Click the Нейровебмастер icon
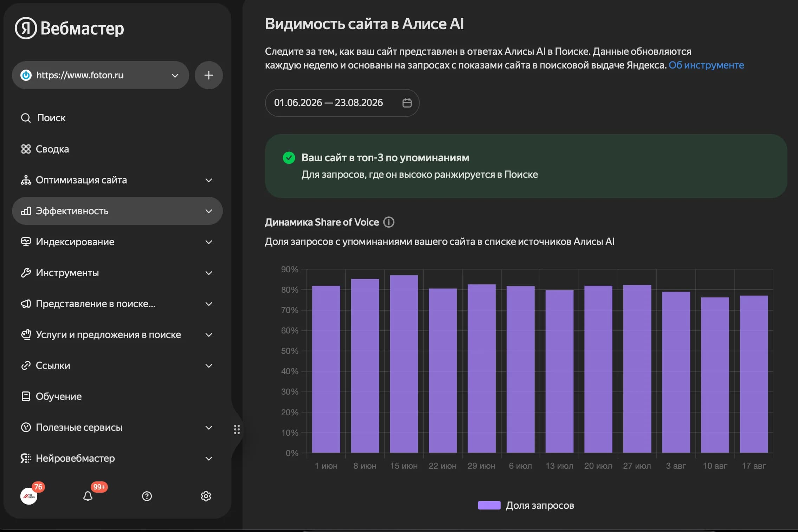This screenshot has height=532, width=798. click(26, 458)
